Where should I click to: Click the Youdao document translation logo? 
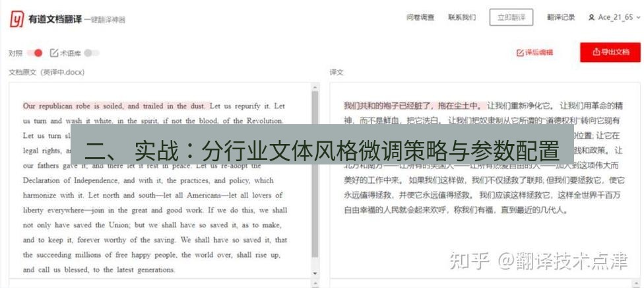coord(17,19)
